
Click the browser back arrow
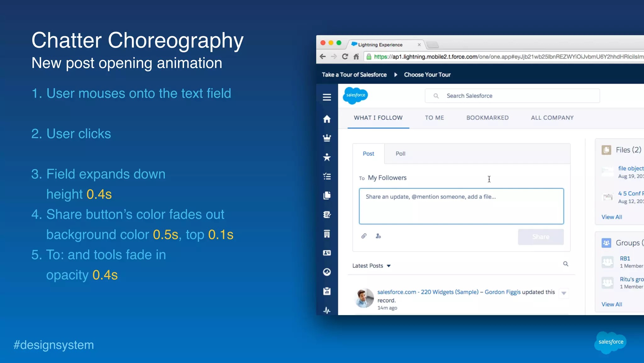tap(323, 56)
